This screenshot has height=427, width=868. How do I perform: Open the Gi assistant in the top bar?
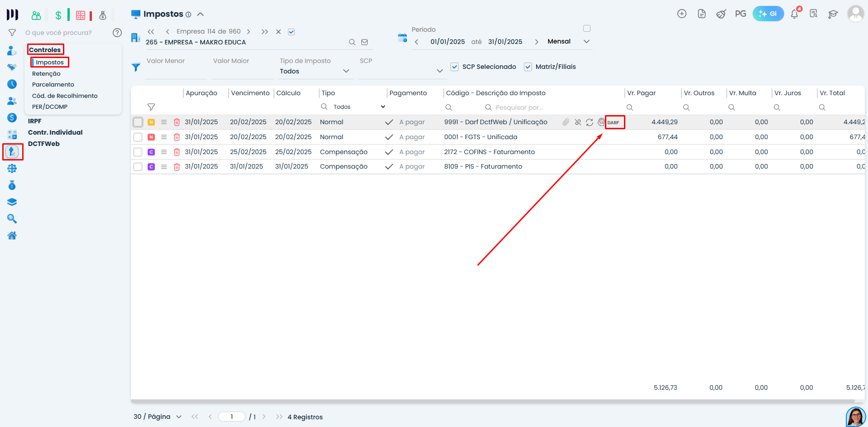pos(768,14)
